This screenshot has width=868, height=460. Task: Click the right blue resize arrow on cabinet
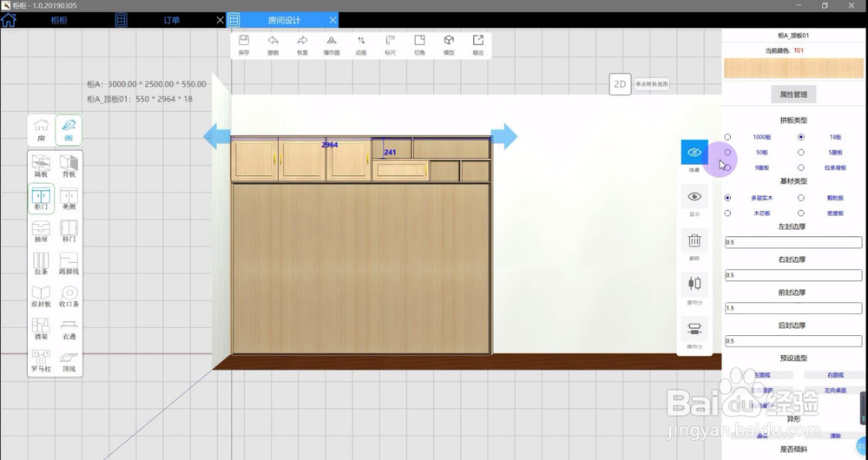(503, 136)
